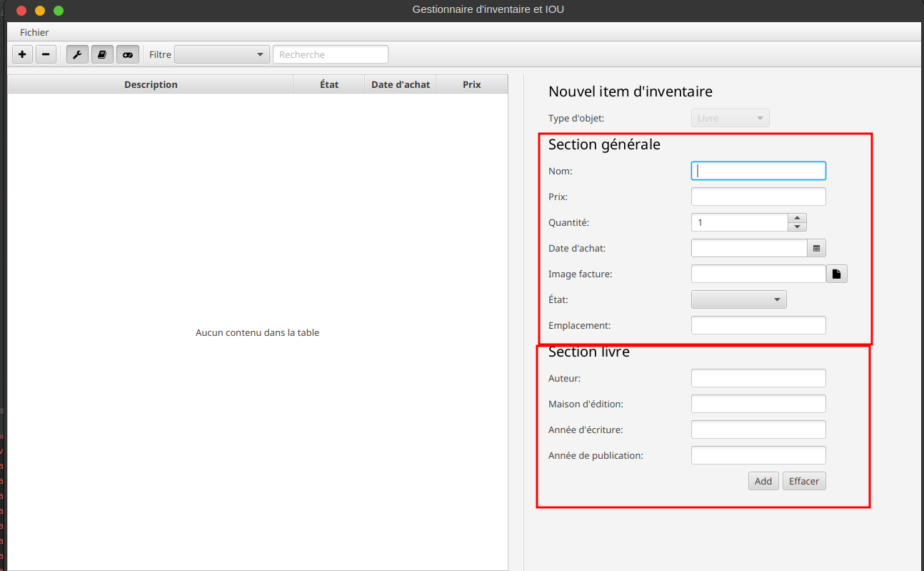Click the Maison d'édition input field
Image resolution: width=924 pixels, height=571 pixels.
coord(758,404)
